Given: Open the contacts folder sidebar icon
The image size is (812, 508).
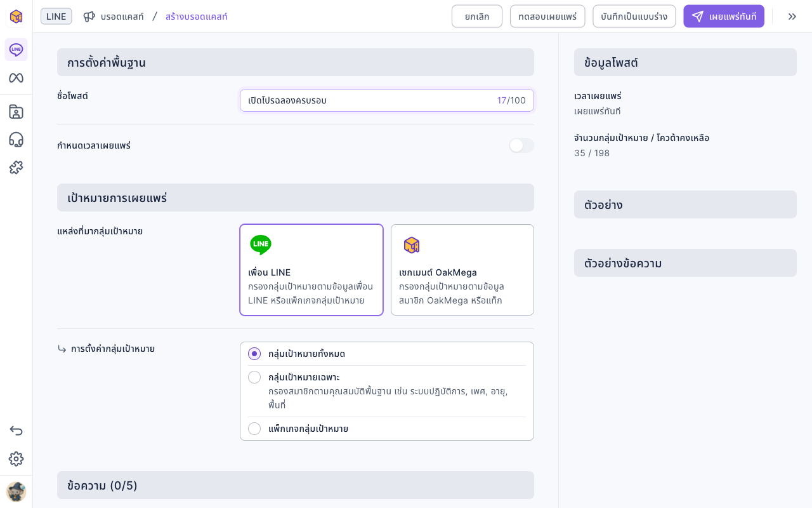Looking at the screenshot, I should (x=16, y=112).
